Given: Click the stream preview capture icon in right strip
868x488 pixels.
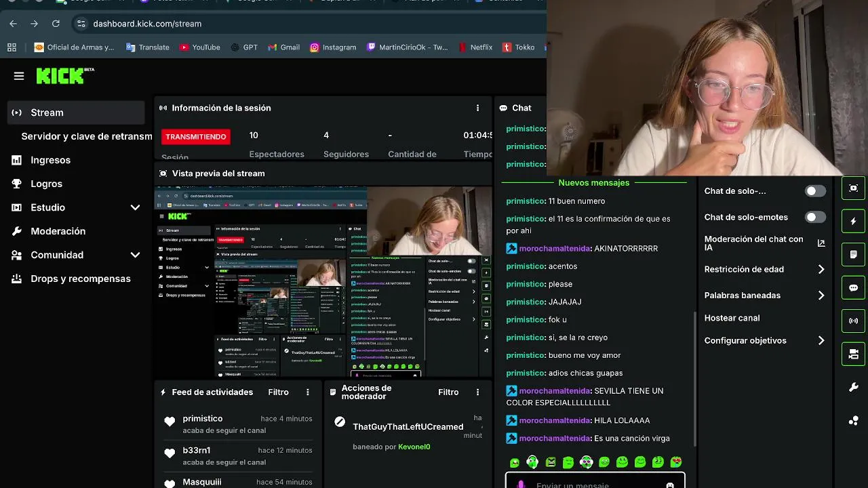Looking at the screenshot, I should 853,188.
